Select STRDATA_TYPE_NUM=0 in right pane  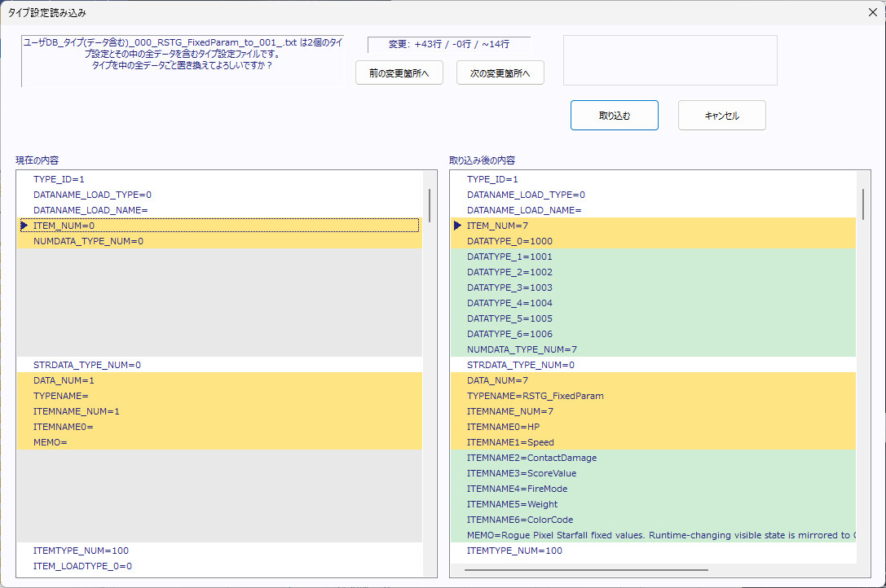(653, 365)
